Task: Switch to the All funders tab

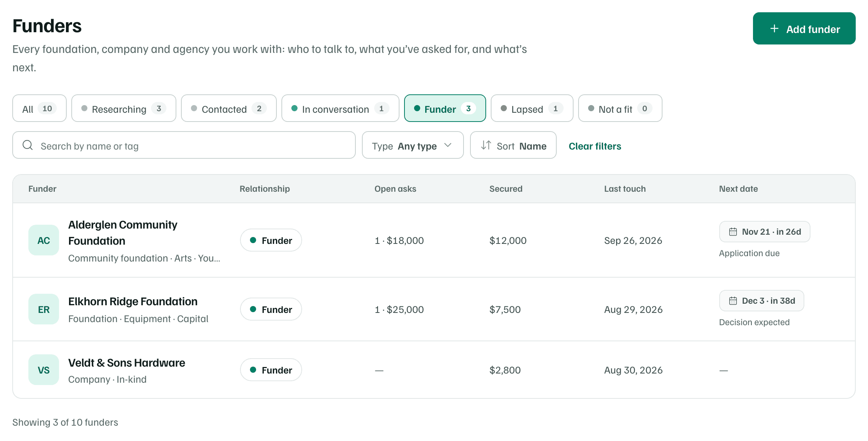Action: pos(39,108)
